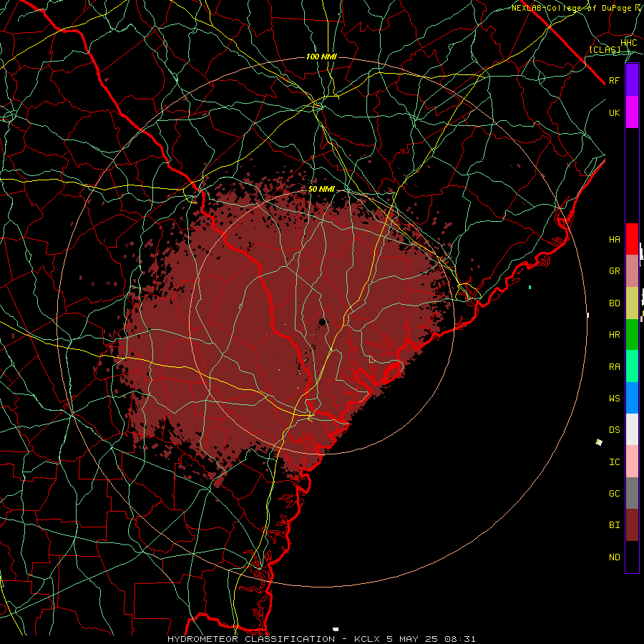Click the GR legend label
Screen dimensions: 644x644
615,271
